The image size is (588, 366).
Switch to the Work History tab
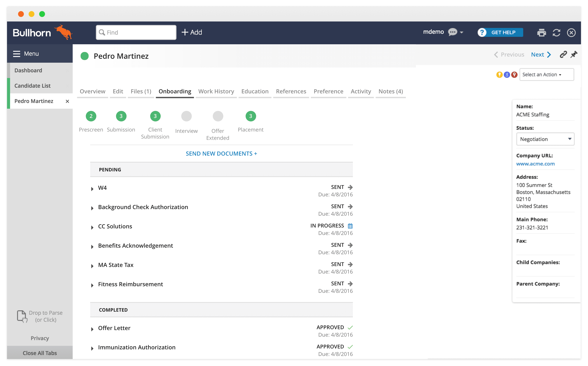216,92
